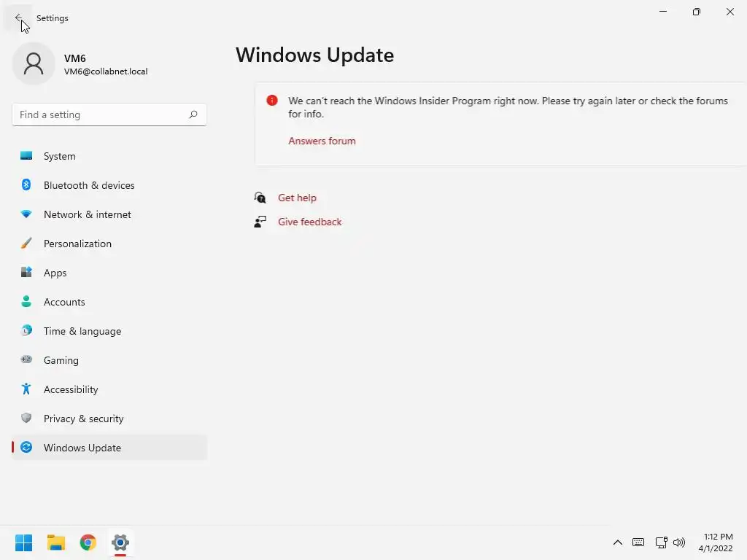Click the Accounts person icon in sidebar

click(x=26, y=301)
